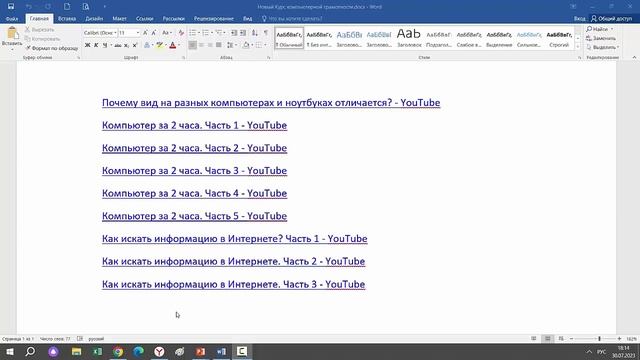Activate Format Painter (Формат по образцу)
The image size is (640, 360).
click(51, 48)
